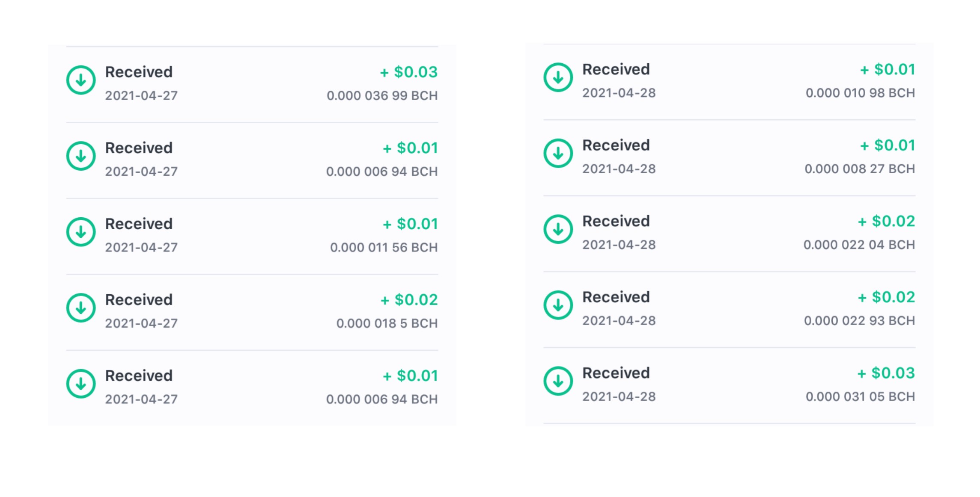The height and width of the screenshot is (497, 980).
Task: Select the +$0.03 amount dated 2021-04-28
Action: click(x=886, y=373)
